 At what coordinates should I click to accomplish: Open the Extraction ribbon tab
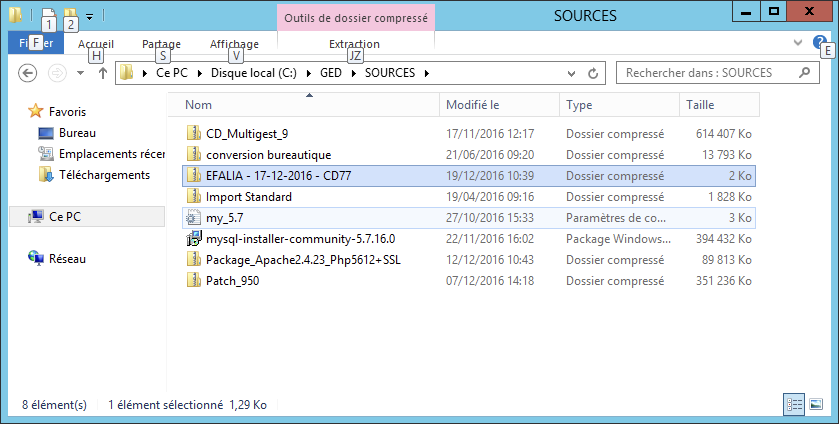click(354, 44)
